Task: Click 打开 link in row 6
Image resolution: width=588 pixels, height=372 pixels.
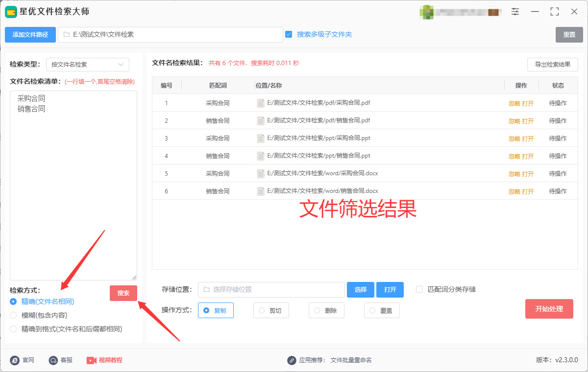Action: 528,192
